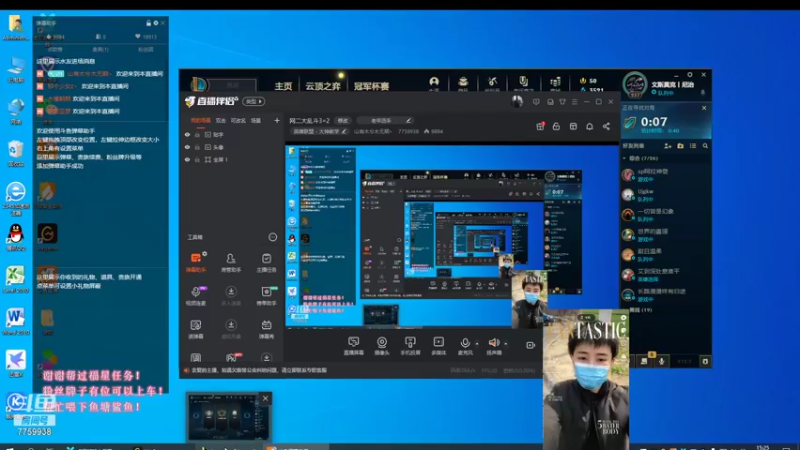Open the 主播任务 tool icon
Image resolution: width=800 pixels, height=450 pixels.
(x=266, y=262)
